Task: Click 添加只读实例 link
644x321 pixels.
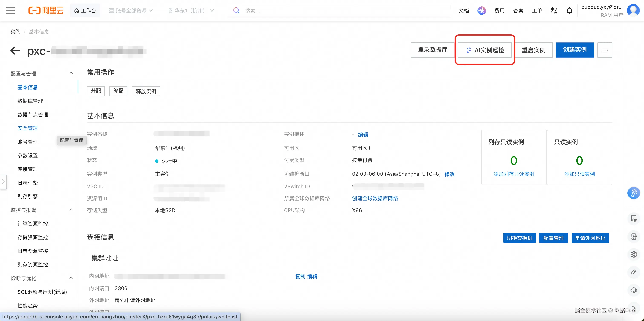Action: (579, 174)
